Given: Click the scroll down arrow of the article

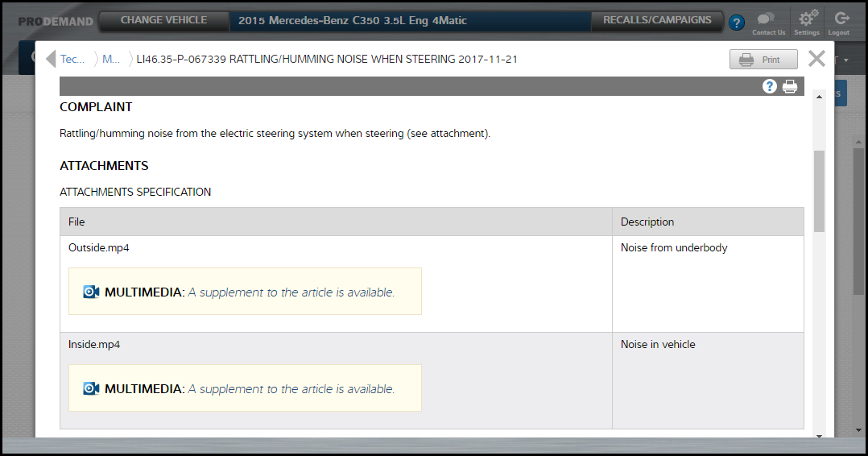Looking at the screenshot, I should coord(820,436).
